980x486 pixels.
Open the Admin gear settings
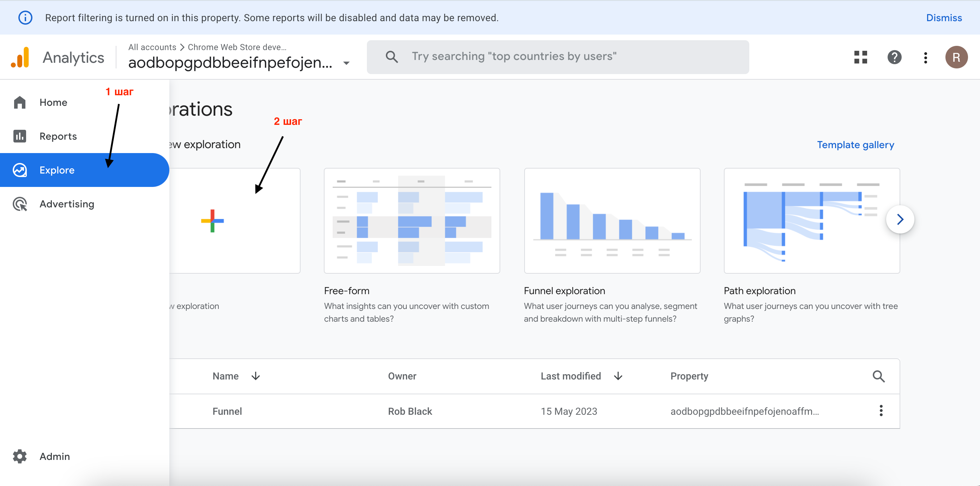(x=20, y=456)
